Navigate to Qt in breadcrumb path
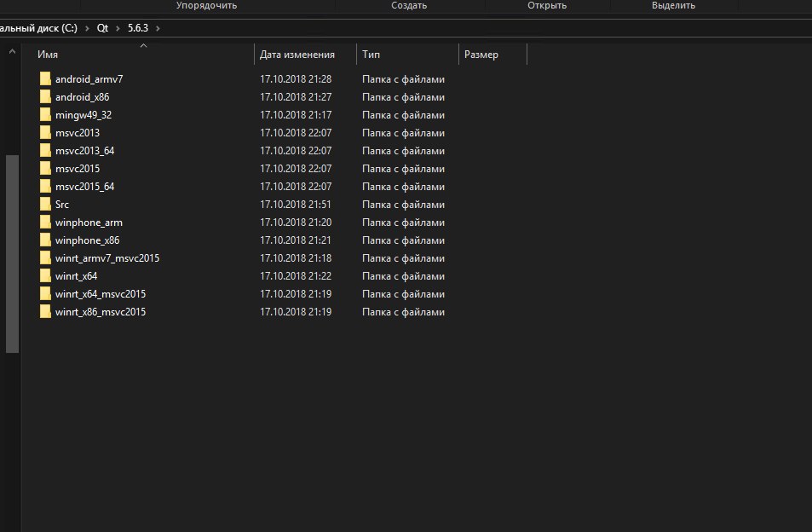The image size is (812, 532). tap(102, 28)
